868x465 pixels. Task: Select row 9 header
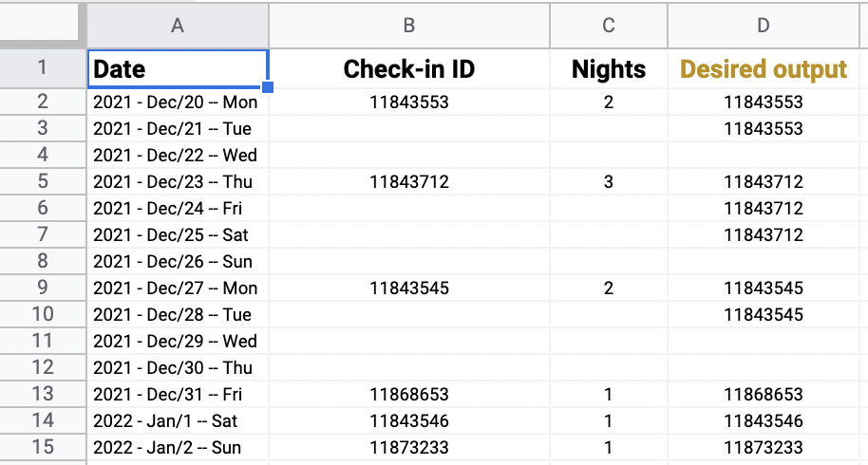coord(43,288)
